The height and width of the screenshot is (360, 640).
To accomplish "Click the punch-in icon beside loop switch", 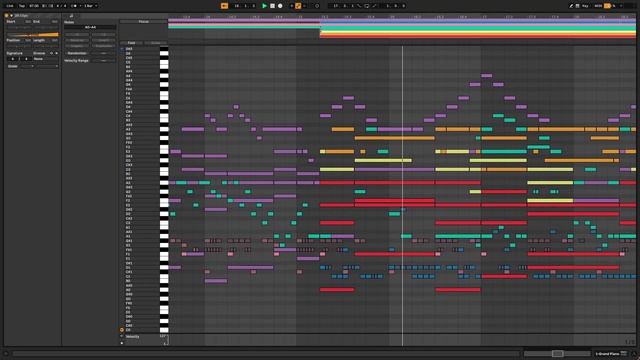I will [359, 6].
